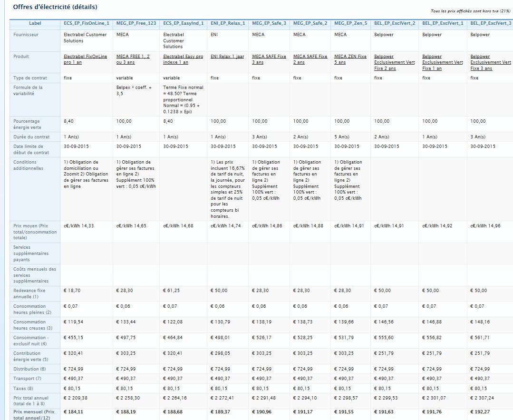513x420 pixels.
Task: Open Belpower Exclusivement Vert Fixe 2 ans link
Action: pos(394,62)
